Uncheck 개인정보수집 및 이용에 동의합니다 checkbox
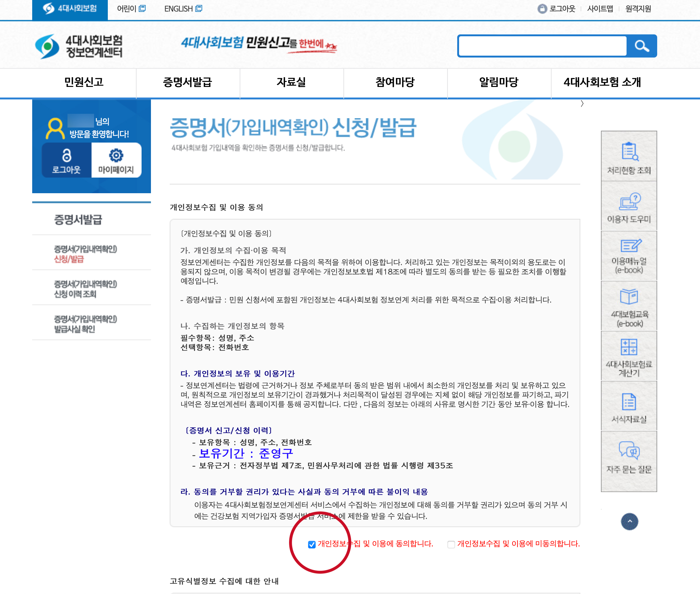 (312, 545)
